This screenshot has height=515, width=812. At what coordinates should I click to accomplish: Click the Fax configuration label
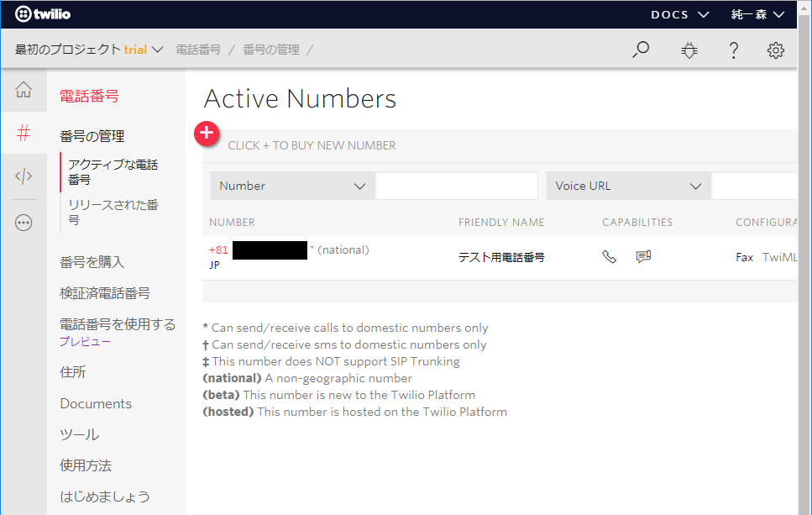coord(745,257)
